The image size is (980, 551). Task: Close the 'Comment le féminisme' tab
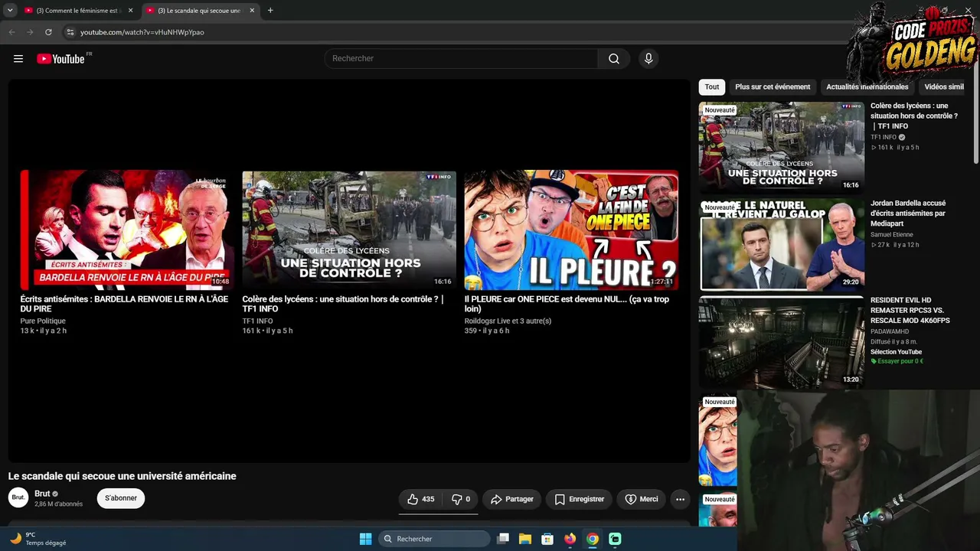130,11
